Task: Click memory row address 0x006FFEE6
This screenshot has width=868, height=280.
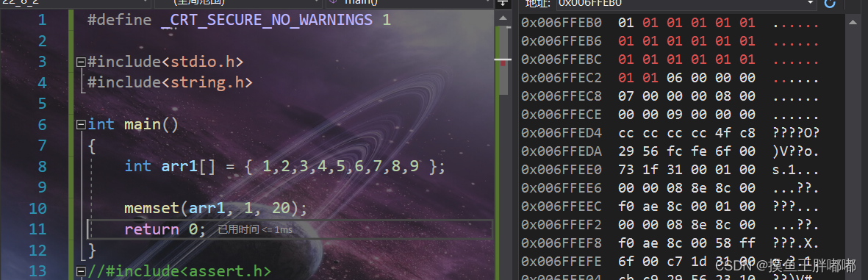Action: [x=562, y=188]
